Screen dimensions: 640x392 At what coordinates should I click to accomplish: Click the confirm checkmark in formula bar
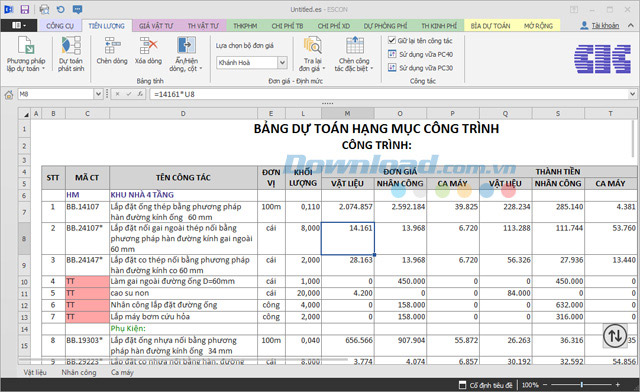pos(129,94)
